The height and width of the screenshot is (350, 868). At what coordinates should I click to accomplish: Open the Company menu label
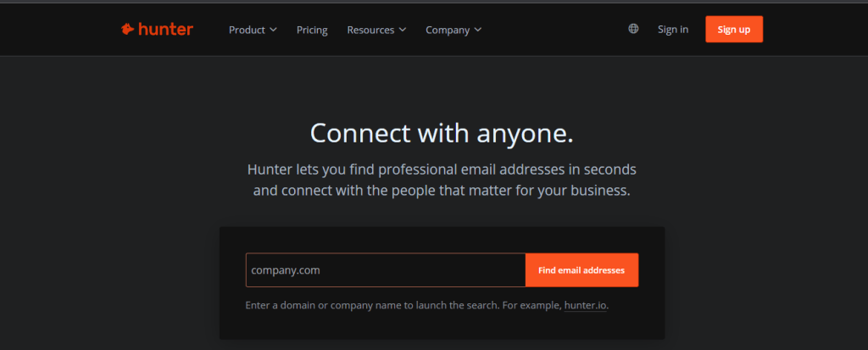[x=448, y=30]
